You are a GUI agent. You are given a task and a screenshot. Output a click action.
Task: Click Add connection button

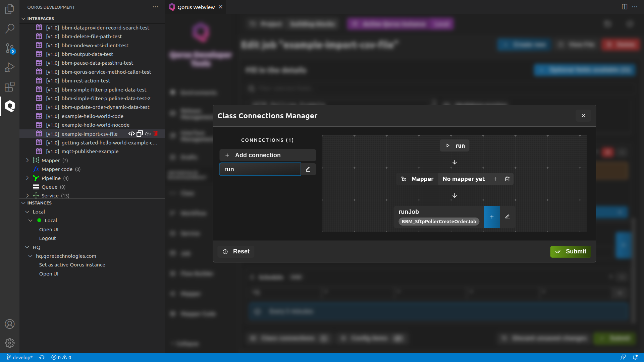coord(268,155)
